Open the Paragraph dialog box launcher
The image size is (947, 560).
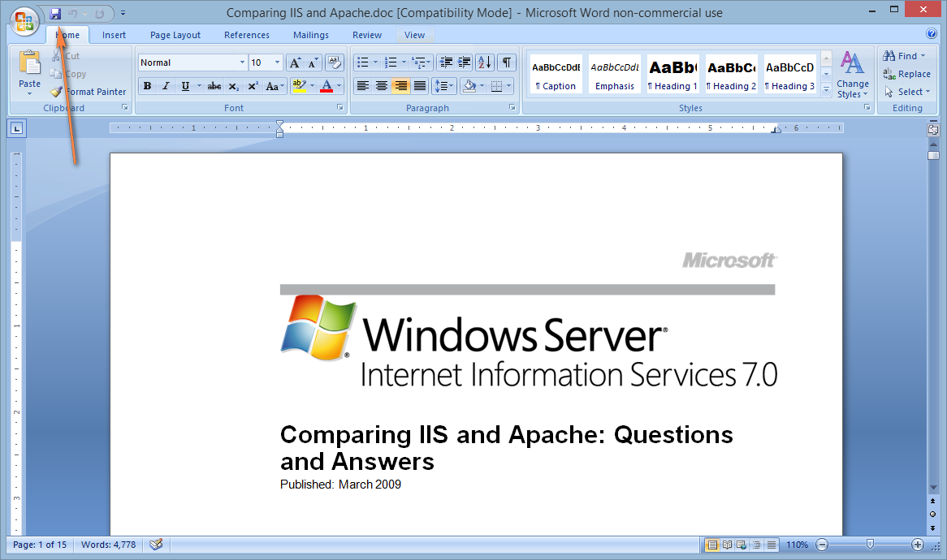coord(512,107)
